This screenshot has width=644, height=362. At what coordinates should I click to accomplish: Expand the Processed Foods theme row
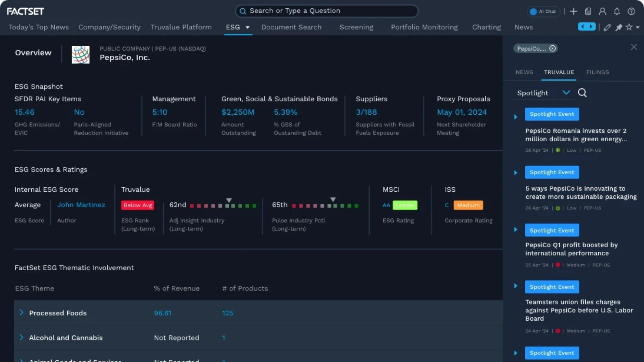(x=22, y=313)
